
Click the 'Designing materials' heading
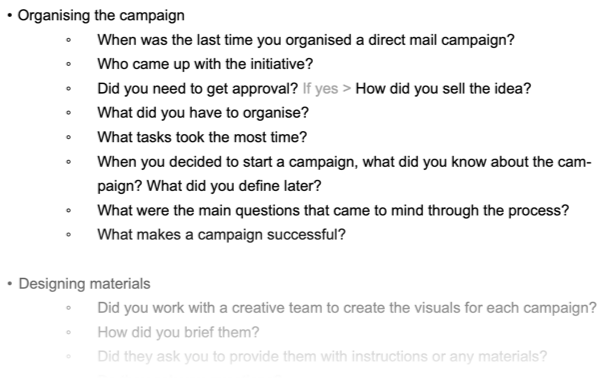pos(84,284)
